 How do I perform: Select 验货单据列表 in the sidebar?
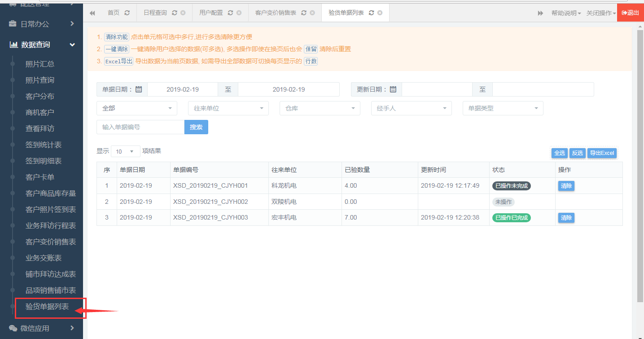47,307
